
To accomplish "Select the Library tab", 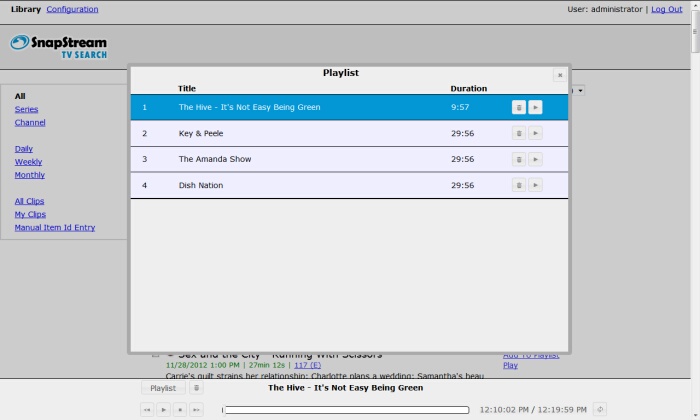I will (x=26, y=9).
